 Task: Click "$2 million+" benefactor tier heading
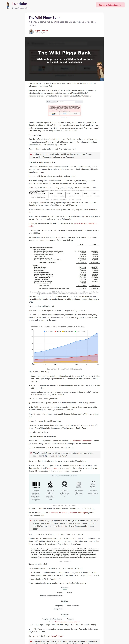pyautogui.click(x=65, y=601)
